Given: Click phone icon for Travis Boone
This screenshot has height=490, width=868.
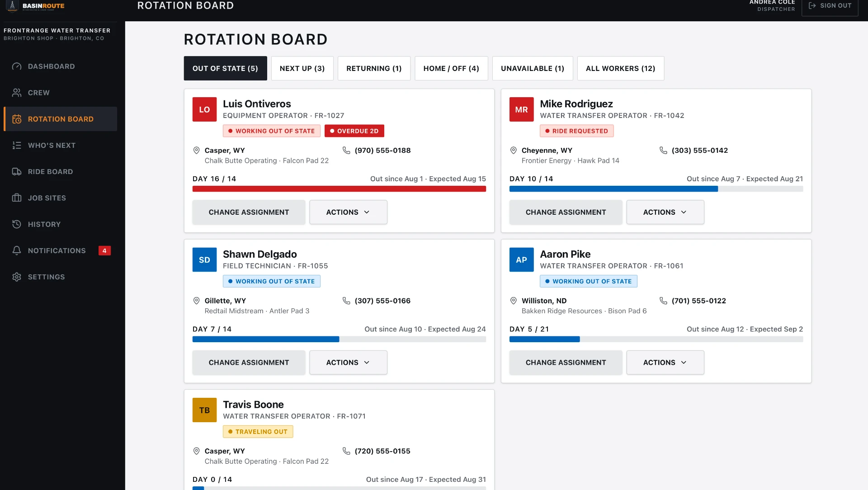Looking at the screenshot, I should (346, 451).
